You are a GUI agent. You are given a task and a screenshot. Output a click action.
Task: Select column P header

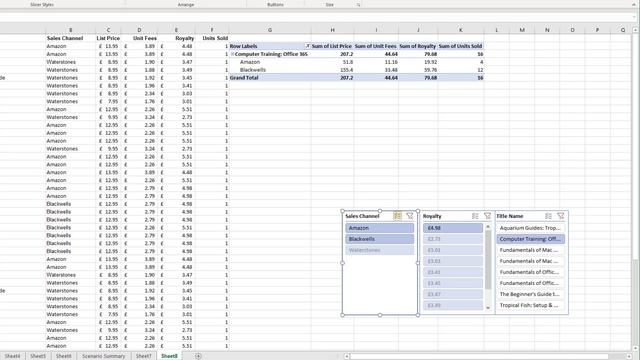click(x=597, y=30)
